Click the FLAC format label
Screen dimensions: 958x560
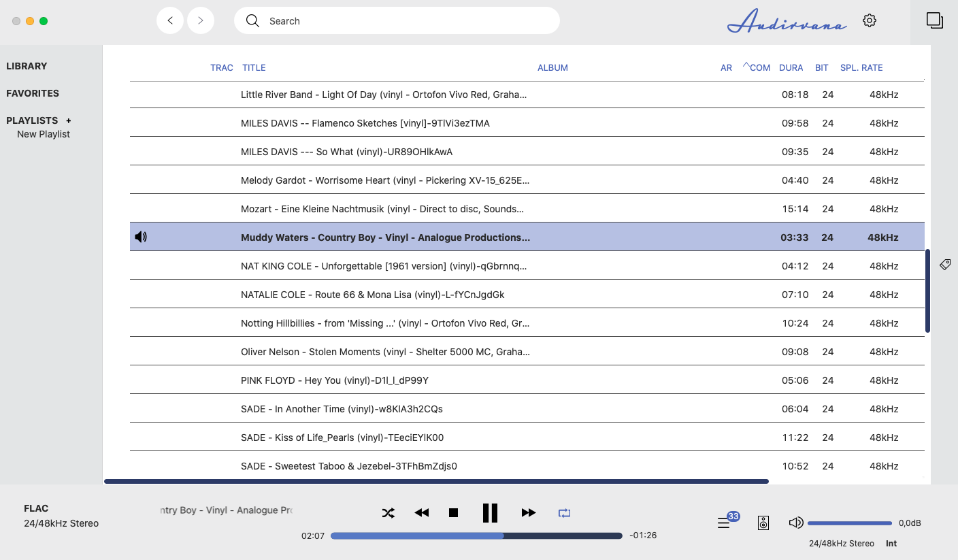[x=36, y=508]
